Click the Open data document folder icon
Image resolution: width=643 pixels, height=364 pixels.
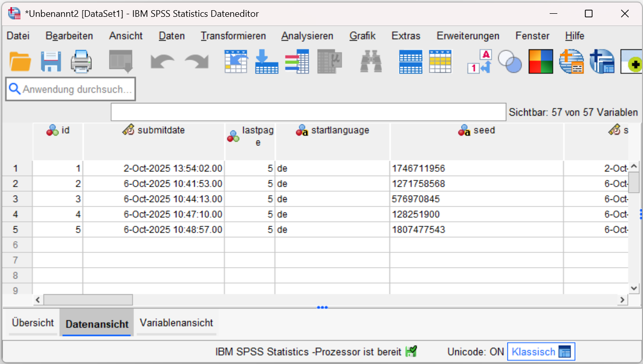(20, 62)
